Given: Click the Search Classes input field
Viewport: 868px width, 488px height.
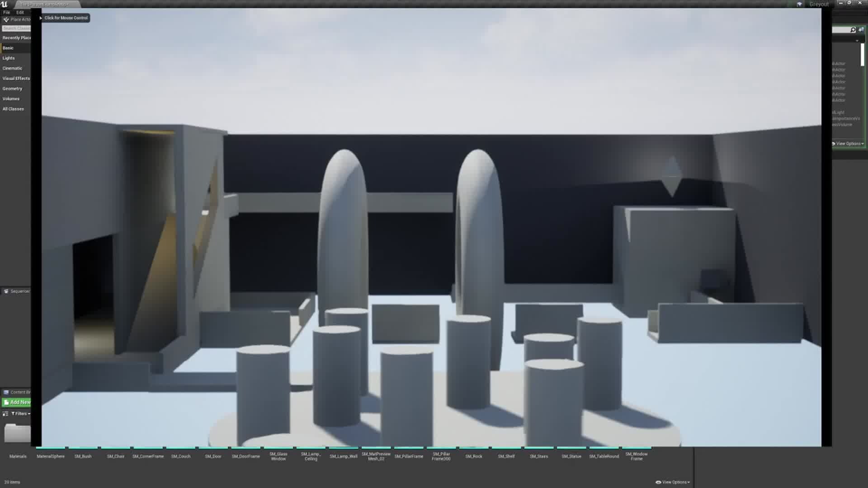Looking at the screenshot, I should pos(16,28).
